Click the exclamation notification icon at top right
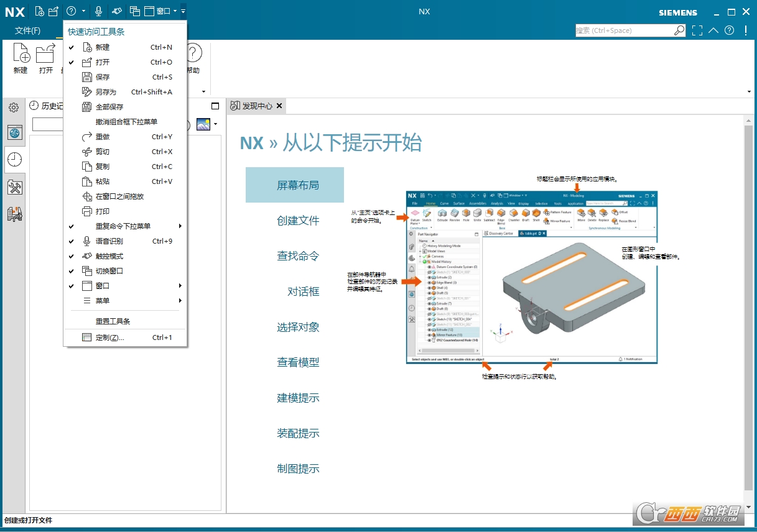 click(746, 30)
